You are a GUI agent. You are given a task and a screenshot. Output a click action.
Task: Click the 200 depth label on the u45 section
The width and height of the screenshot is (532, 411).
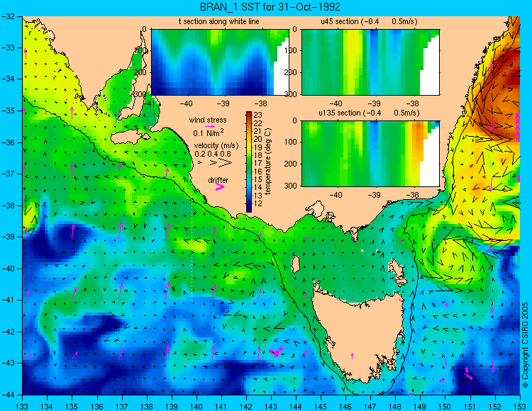[x=291, y=72]
